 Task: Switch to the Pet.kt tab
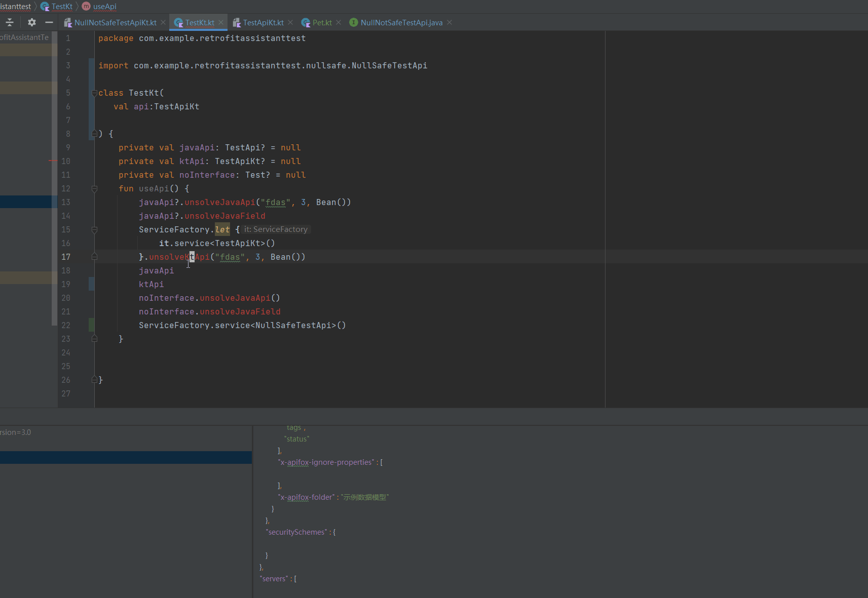(322, 22)
